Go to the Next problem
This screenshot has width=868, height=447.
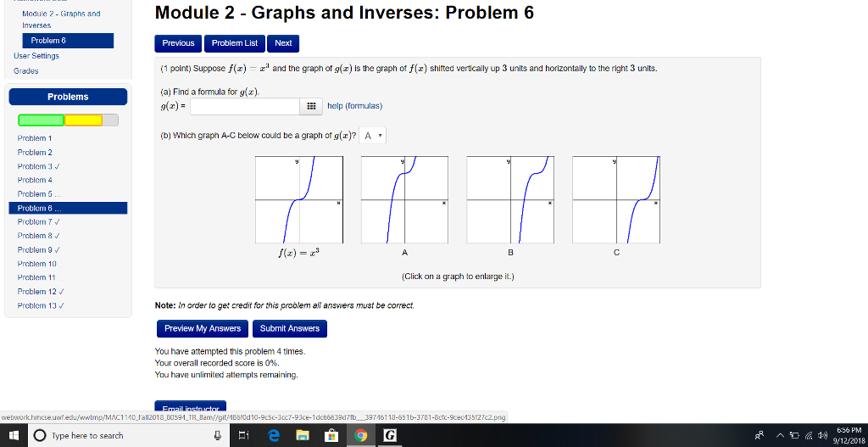point(283,43)
